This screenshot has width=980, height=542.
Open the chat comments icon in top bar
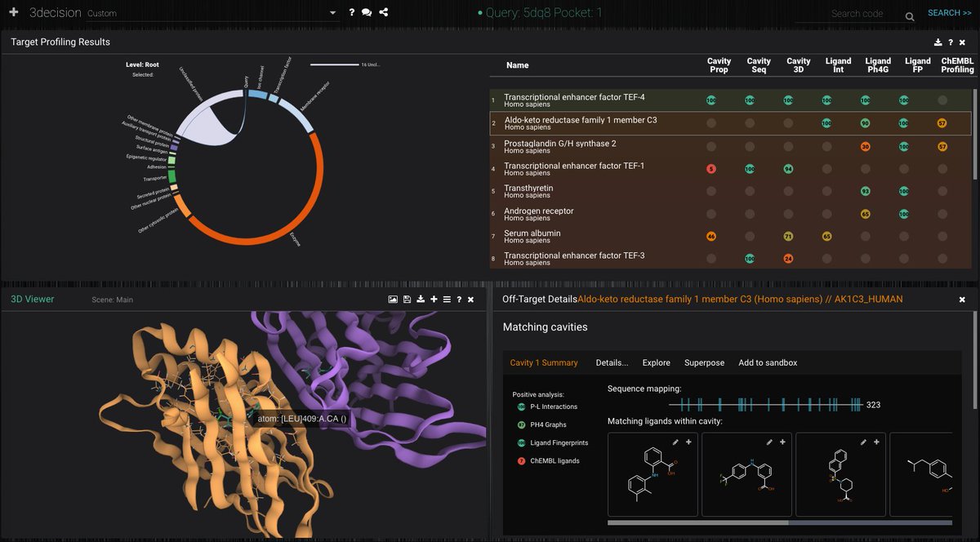[x=367, y=12]
